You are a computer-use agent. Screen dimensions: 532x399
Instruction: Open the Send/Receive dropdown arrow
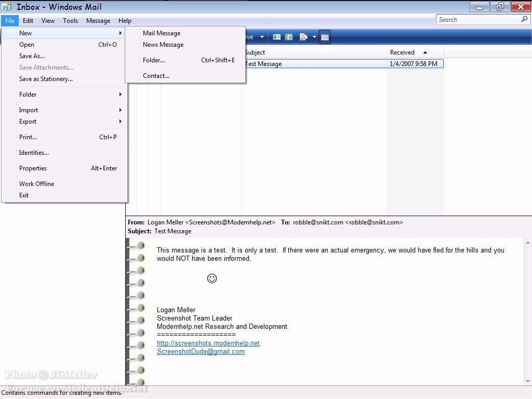coord(262,37)
